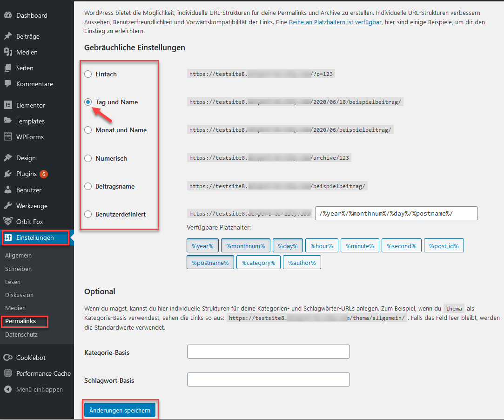Toggle the %year% placeholder button
The height and width of the screenshot is (420, 504).
coord(202,246)
